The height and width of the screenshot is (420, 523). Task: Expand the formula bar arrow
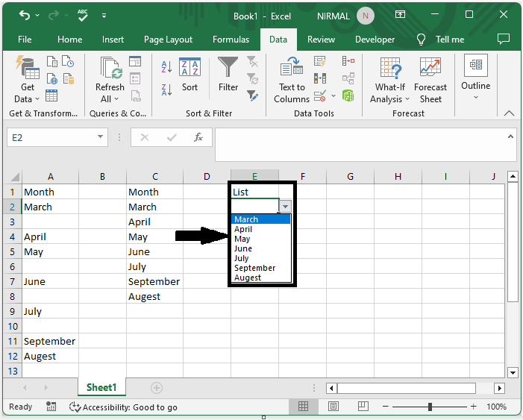[x=510, y=137]
